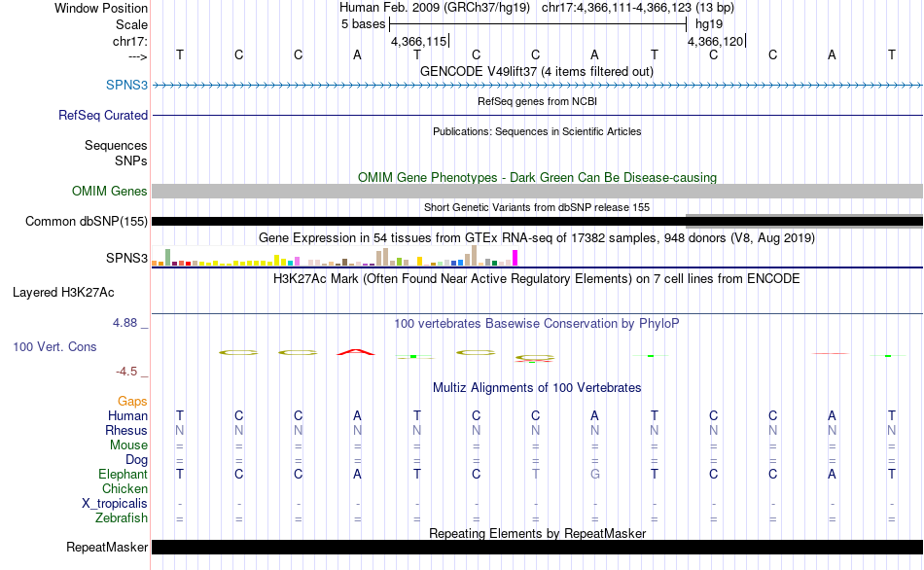Click the X_tropicalis species label
This screenshot has height=570, width=924.
115,504
